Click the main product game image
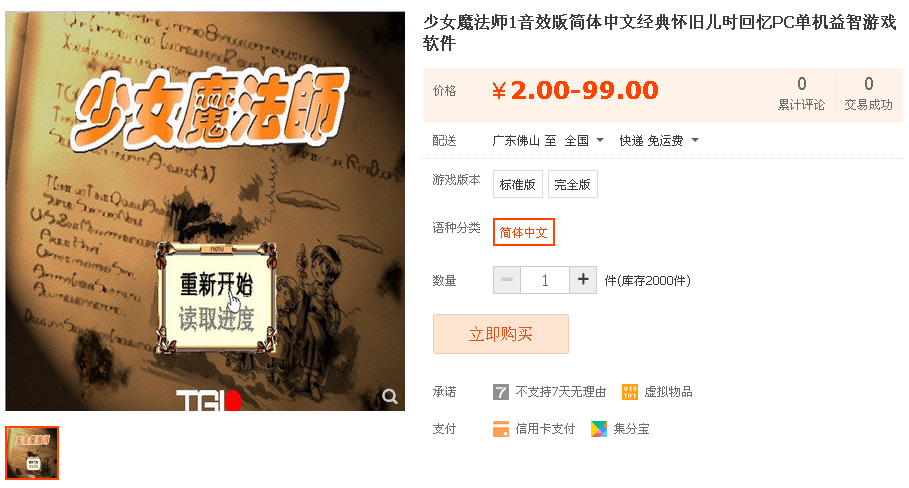The width and height of the screenshot is (909, 488). coord(205,211)
